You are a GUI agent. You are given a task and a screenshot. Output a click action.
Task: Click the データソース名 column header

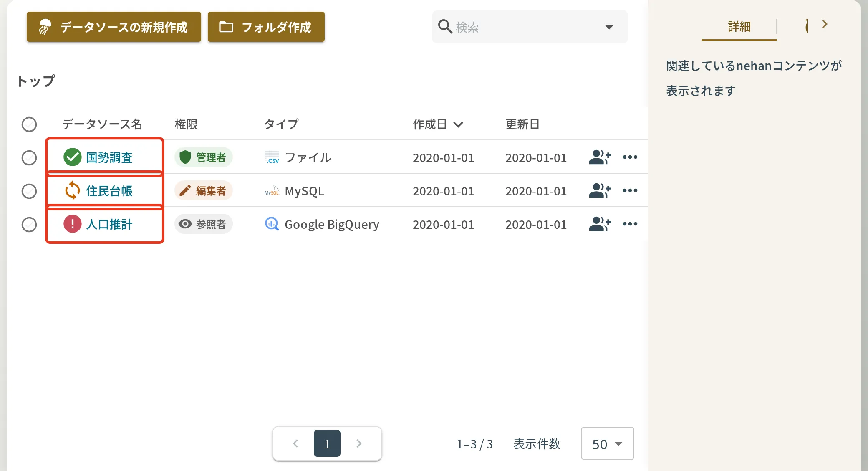[102, 124]
